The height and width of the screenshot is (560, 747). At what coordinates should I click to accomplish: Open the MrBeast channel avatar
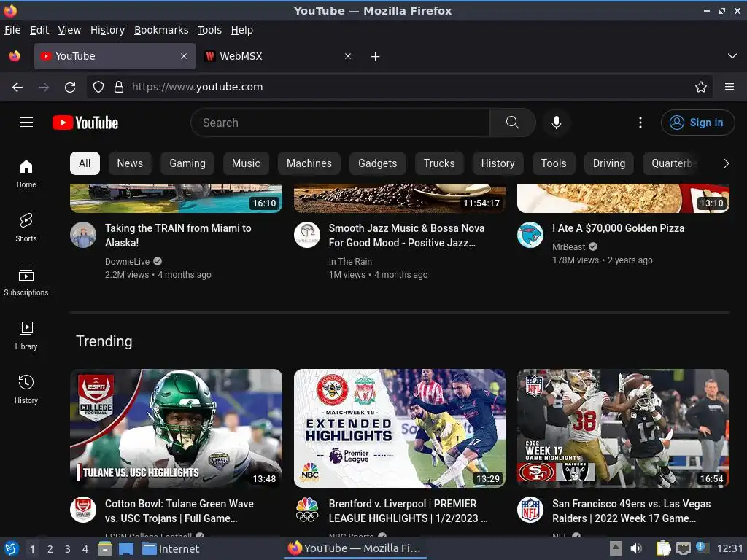(x=530, y=235)
